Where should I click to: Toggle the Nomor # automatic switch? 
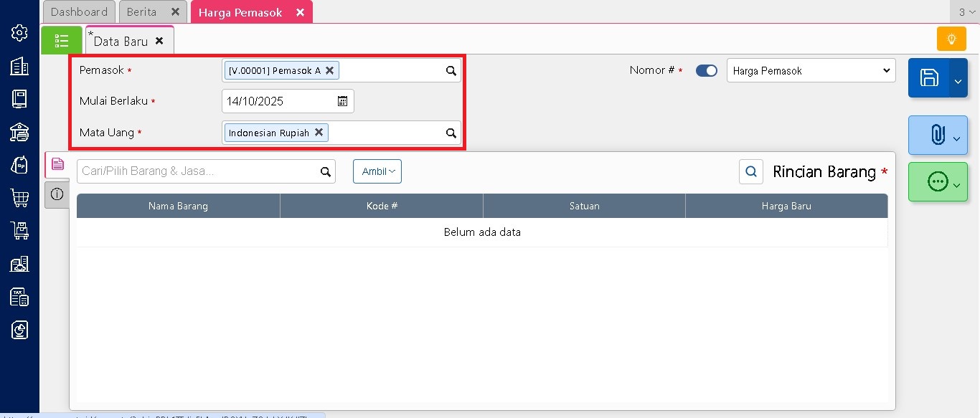click(706, 70)
